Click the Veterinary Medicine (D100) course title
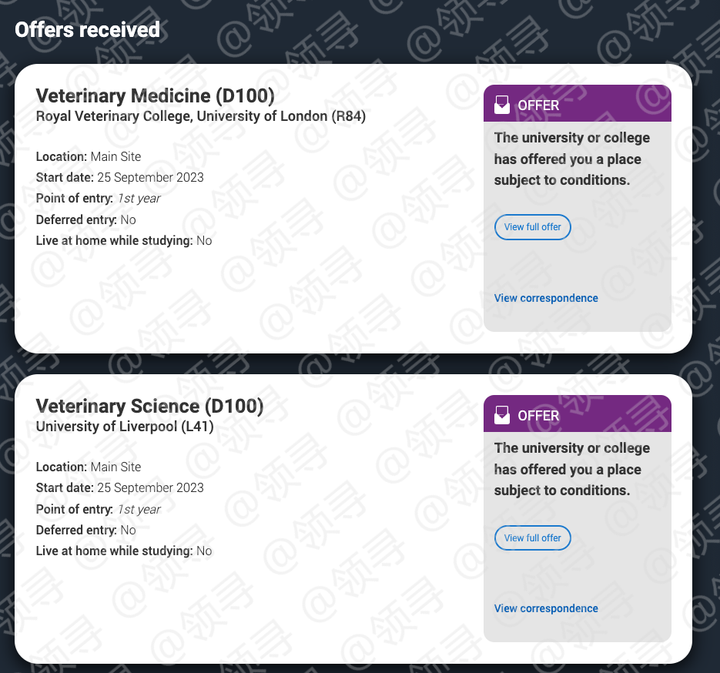Image resolution: width=720 pixels, height=673 pixels. point(155,96)
